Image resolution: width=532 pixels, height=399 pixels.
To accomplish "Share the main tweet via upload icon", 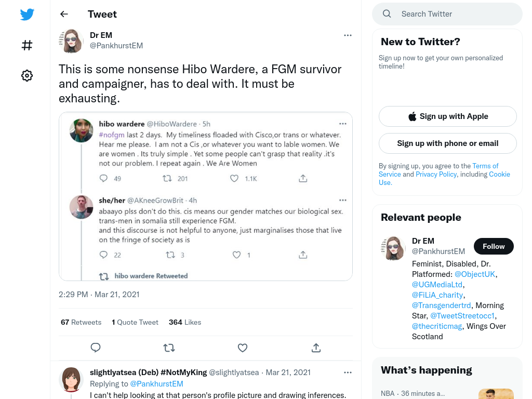I will tap(316, 348).
